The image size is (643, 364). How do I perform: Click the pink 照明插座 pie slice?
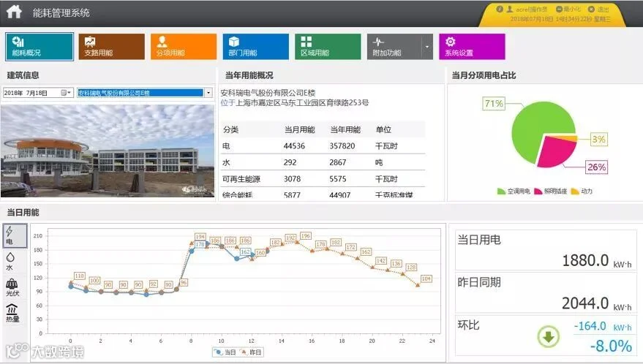(x=556, y=151)
